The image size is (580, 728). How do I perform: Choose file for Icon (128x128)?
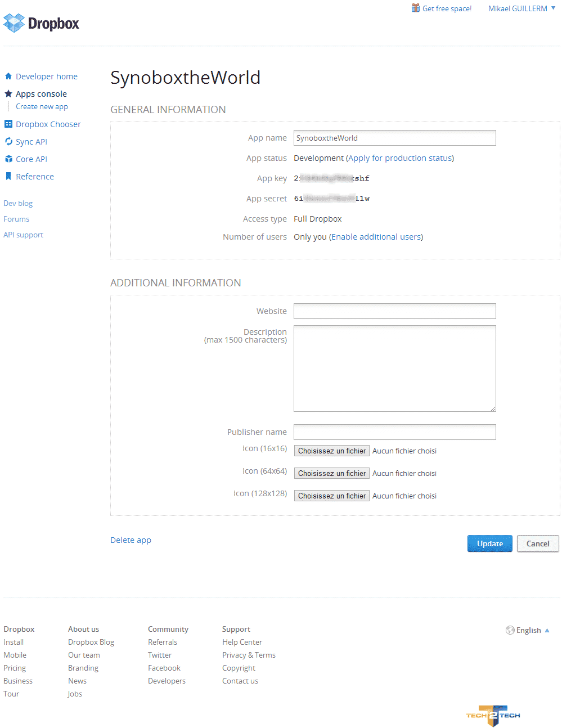click(x=332, y=496)
